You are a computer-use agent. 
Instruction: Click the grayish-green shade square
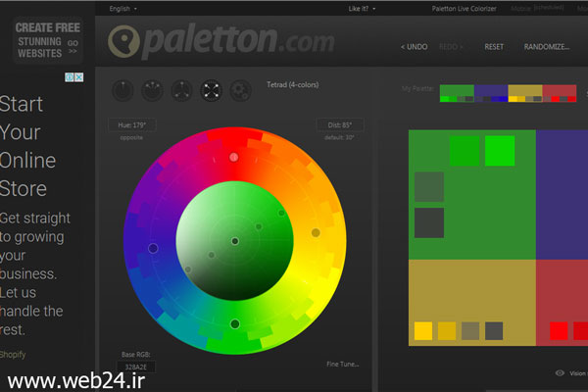point(429,187)
